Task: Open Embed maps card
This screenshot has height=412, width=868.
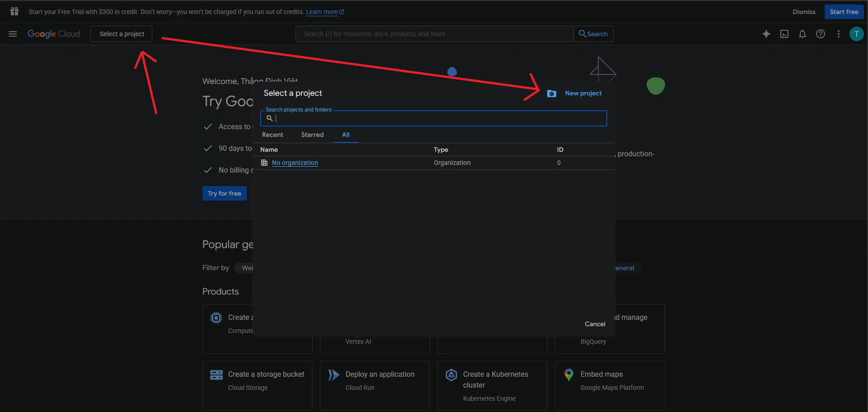Action: click(610, 386)
